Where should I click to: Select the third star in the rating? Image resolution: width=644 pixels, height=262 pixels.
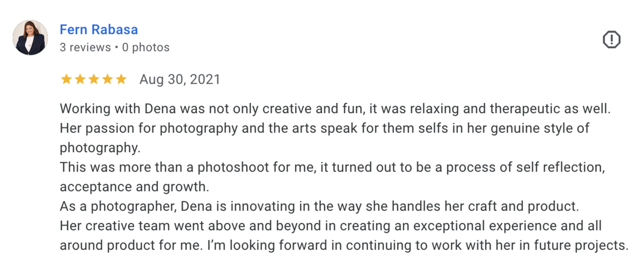click(x=93, y=80)
